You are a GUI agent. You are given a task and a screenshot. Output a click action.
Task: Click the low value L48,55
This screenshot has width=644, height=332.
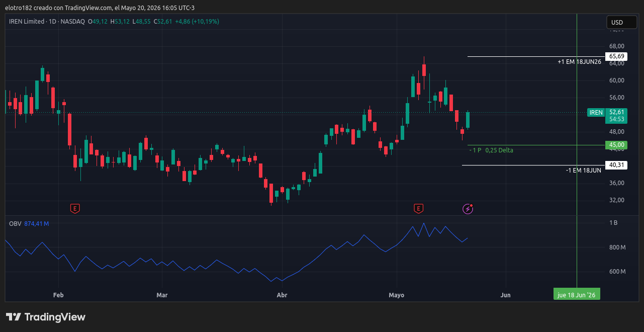142,22
